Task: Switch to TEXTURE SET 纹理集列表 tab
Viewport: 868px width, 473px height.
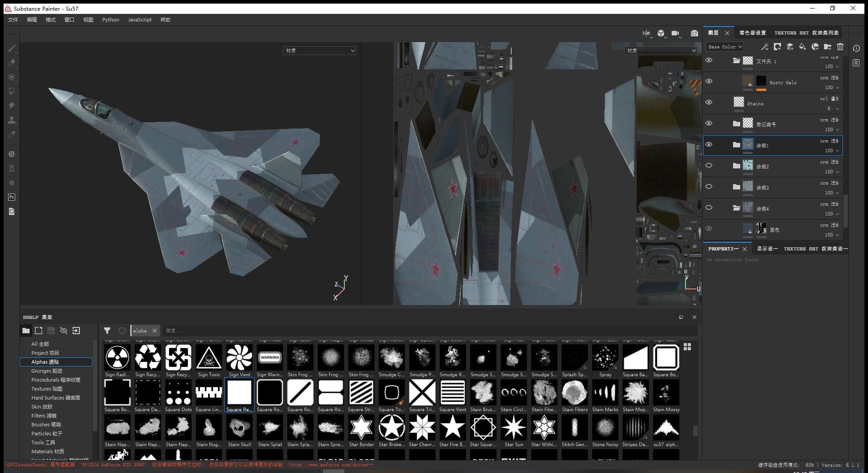Action: coord(806,33)
